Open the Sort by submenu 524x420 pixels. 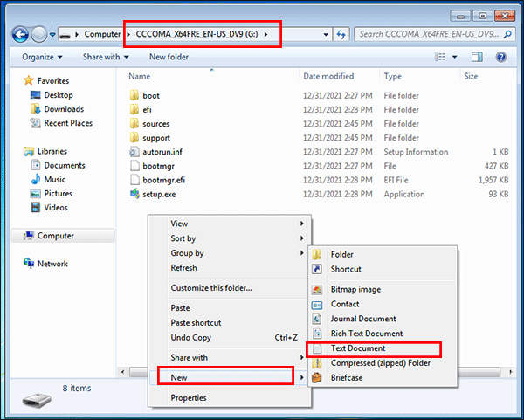230,238
